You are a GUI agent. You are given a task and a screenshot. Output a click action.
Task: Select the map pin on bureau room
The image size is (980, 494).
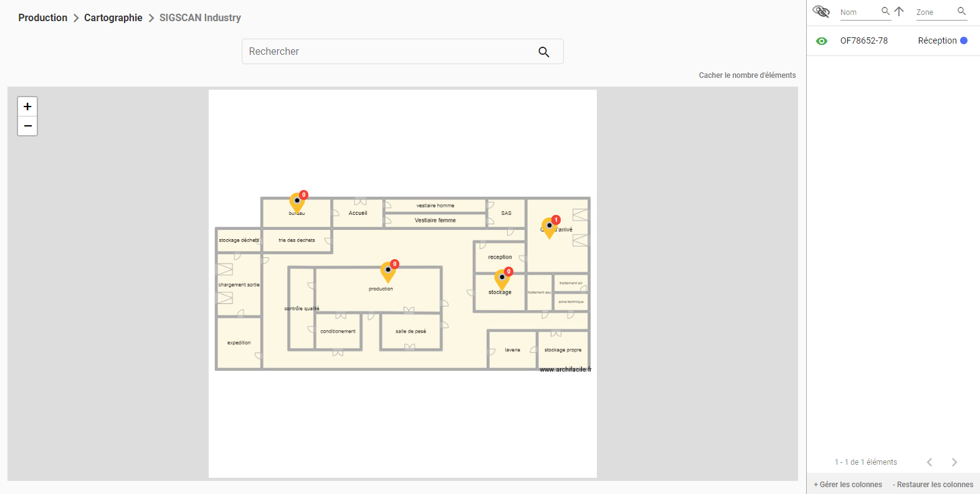tap(297, 202)
